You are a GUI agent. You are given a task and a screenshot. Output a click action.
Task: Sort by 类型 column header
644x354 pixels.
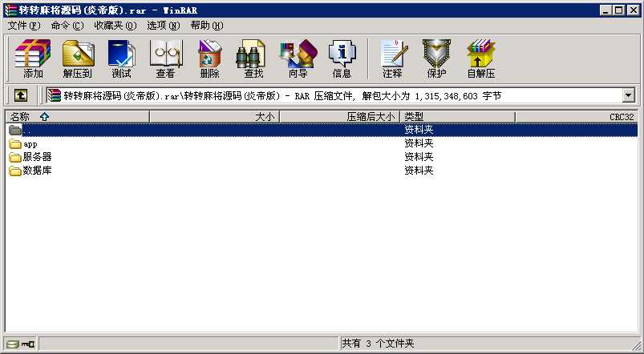[457, 117]
